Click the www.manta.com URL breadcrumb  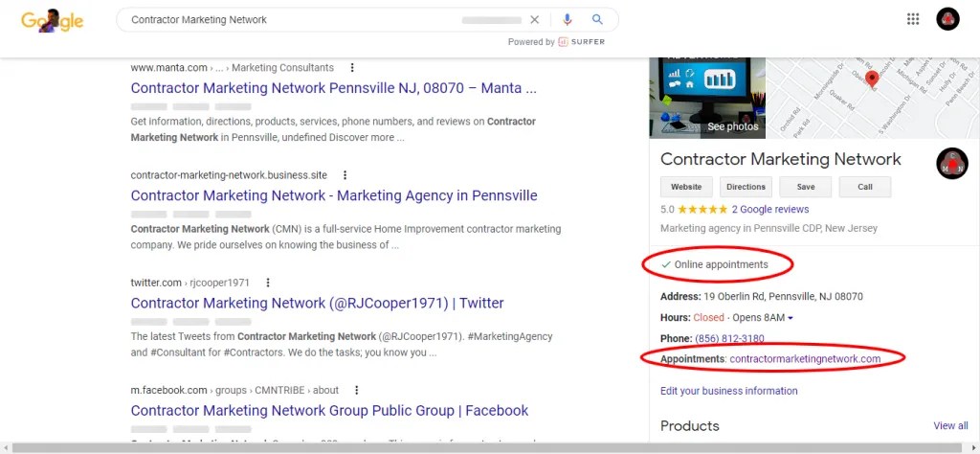[233, 68]
